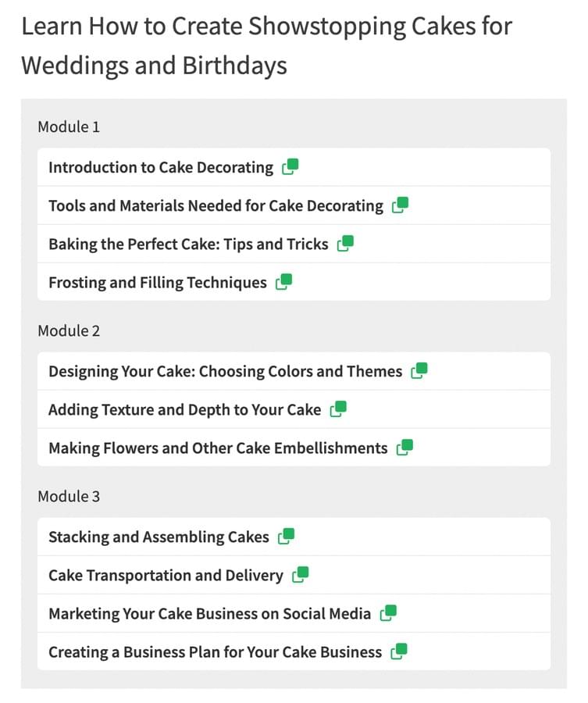The height and width of the screenshot is (703, 588).
Task: Click copy icon next to Stacking and Assembling Cakes
Action: coord(286,536)
